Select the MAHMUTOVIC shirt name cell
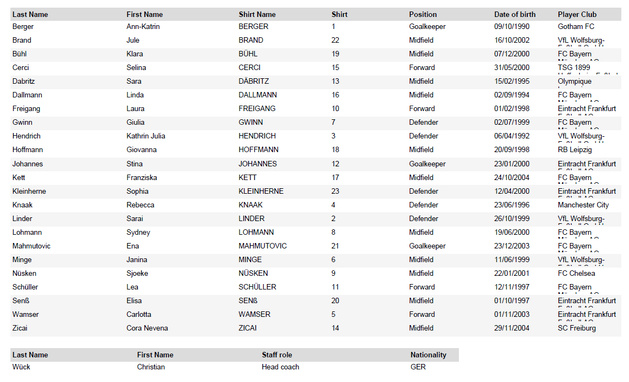 tap(263, 246)
